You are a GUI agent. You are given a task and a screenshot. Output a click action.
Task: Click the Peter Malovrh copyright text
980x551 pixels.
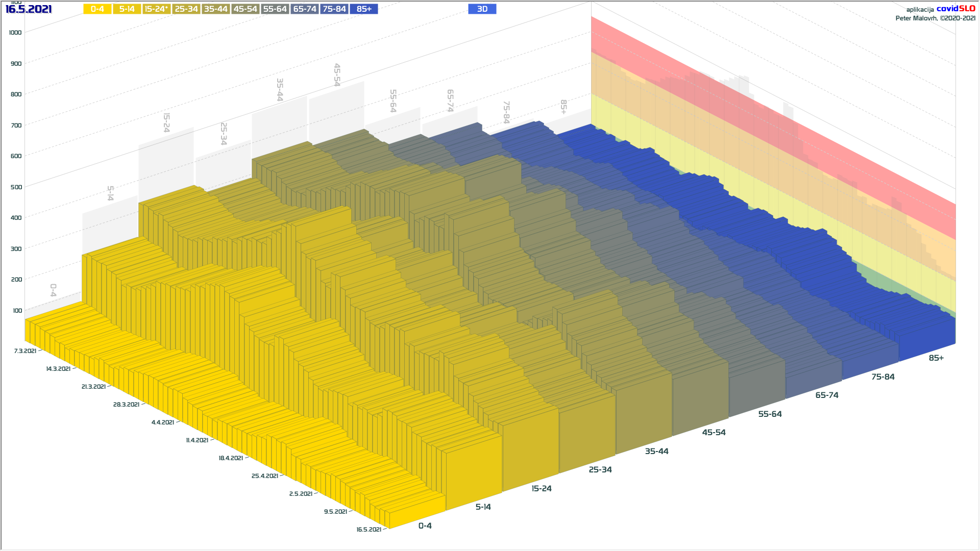coord(935,18)
